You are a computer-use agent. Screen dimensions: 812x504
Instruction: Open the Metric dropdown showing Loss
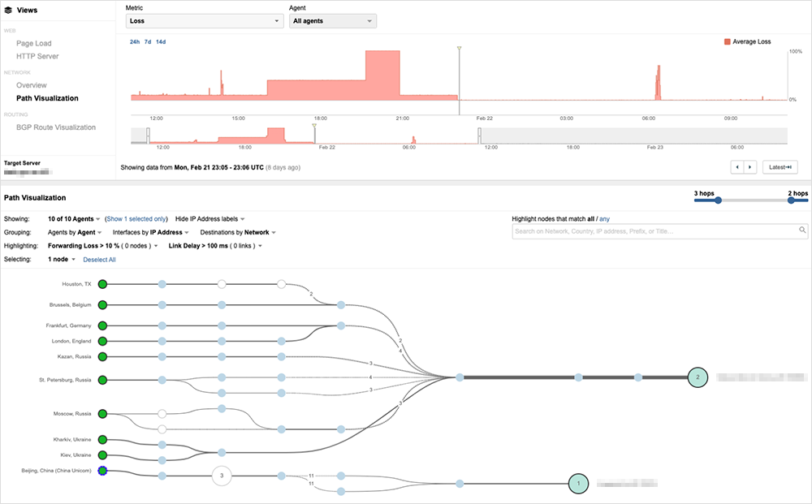(204, 21)
